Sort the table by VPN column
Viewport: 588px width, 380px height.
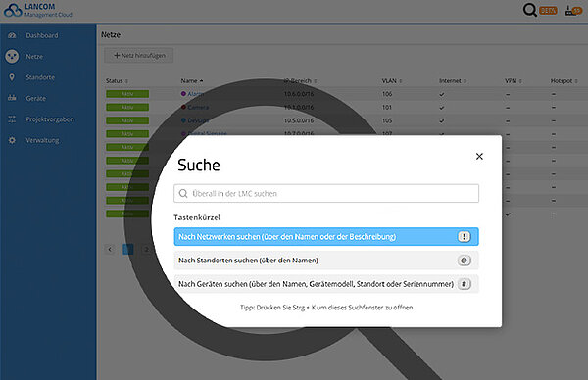click(x=514, y=81)
